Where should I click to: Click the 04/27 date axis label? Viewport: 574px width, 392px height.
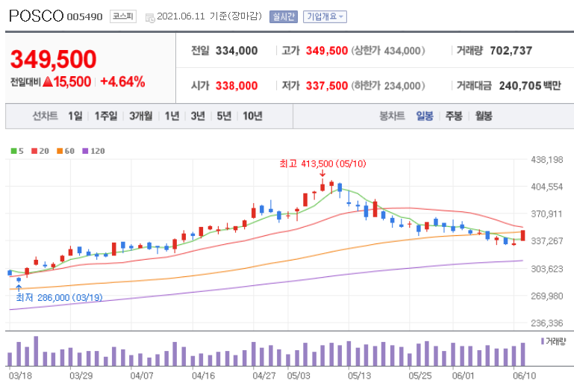(264, 376)
